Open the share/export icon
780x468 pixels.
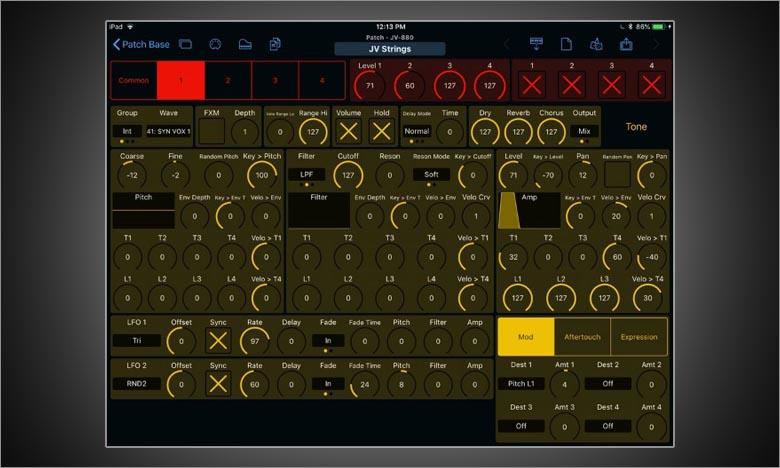(x=626, y=44)
